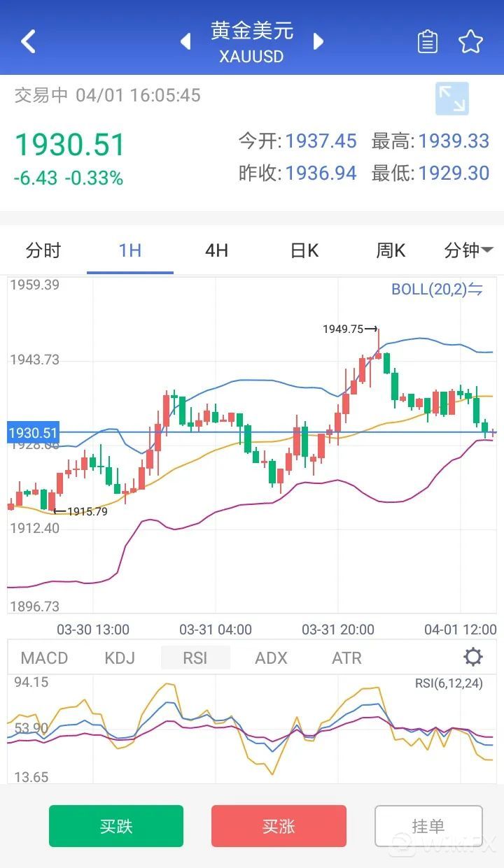This screenshot has width=504, height=868.
Task: Expand the 分钟 minutes dropdown
Action: (x=468, y=250)
